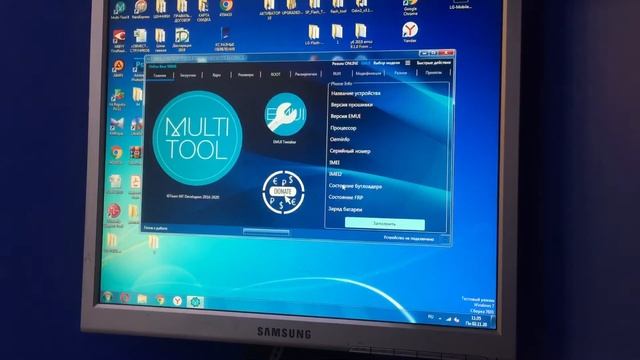Open the PDF document on desktop
Viewport: 640px width, 360px height.
pos(135,186)
